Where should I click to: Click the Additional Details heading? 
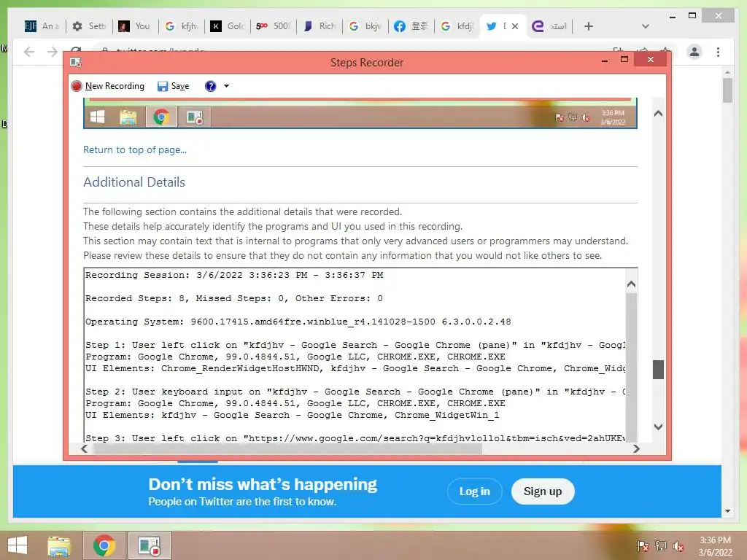pyautogui.click(x=134, y=182)
